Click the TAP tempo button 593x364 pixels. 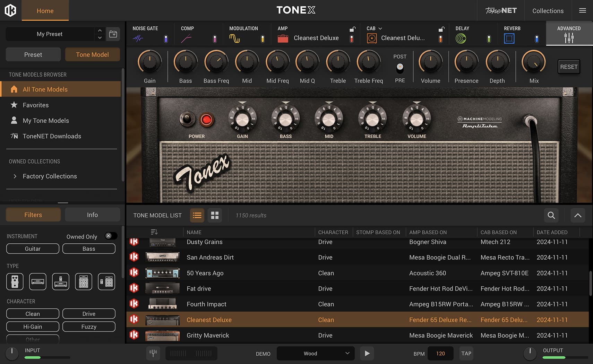coord(466,353)
